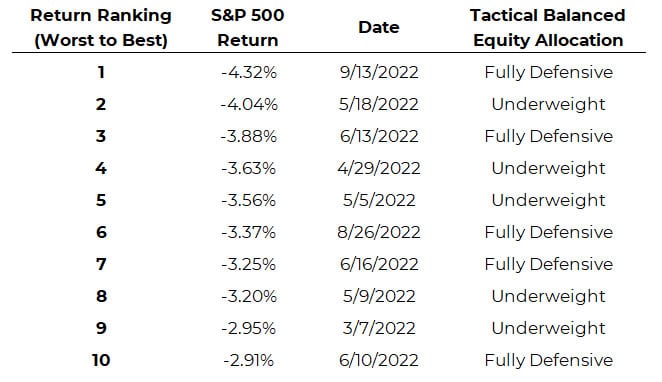The width and height of the screenshot is (662, 382).
Task: Click the Return Ranking column header
Action: tap(100, 28)
